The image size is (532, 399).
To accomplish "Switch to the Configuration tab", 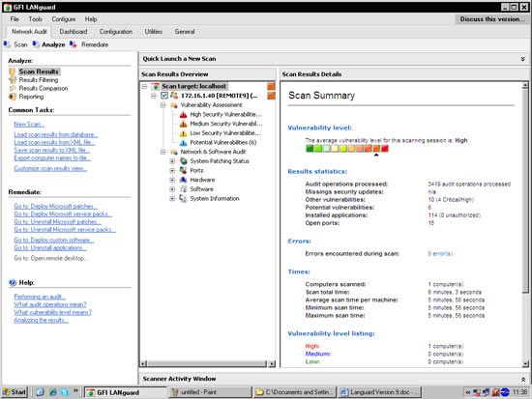I will (116, 32).
